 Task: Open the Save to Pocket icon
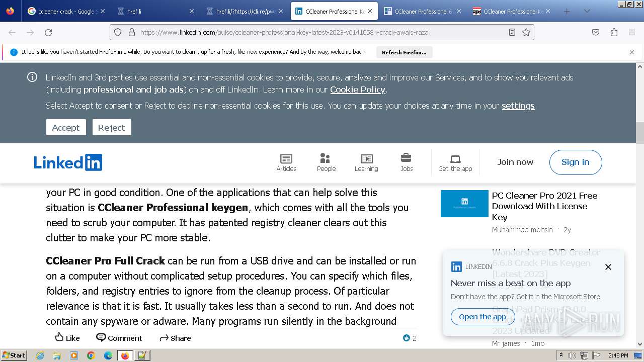click(x=596, y=32)
